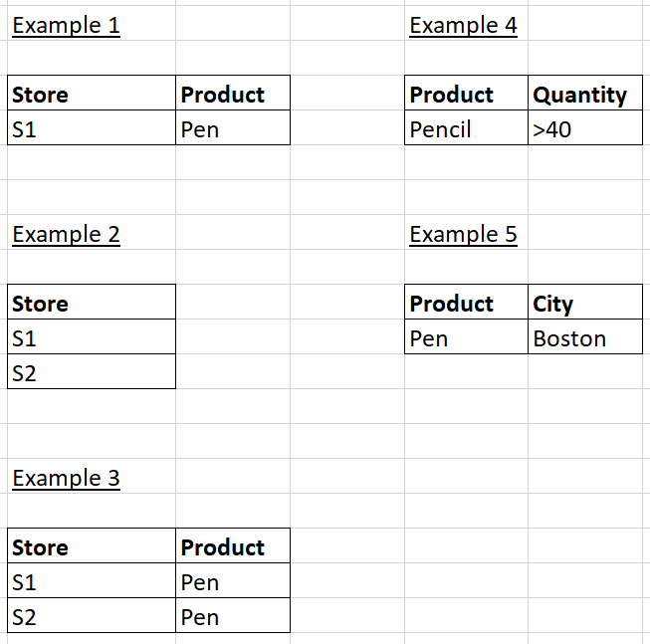Viewport: 650px width, 644px height.
Task: Select the S2 cell in Example 2 table
Action: (x=91, y=373)
